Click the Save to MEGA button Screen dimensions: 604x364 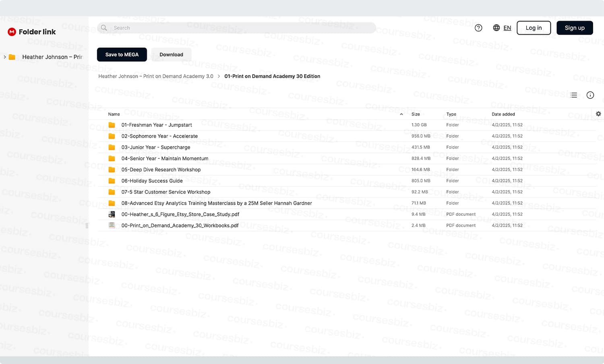tap(122, 55)
